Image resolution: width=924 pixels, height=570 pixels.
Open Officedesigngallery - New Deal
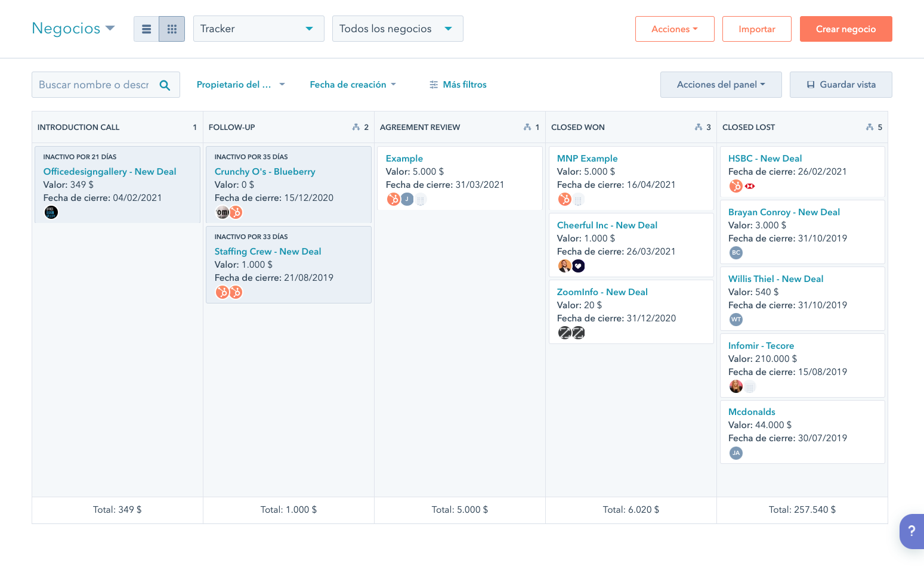point(110,172)
